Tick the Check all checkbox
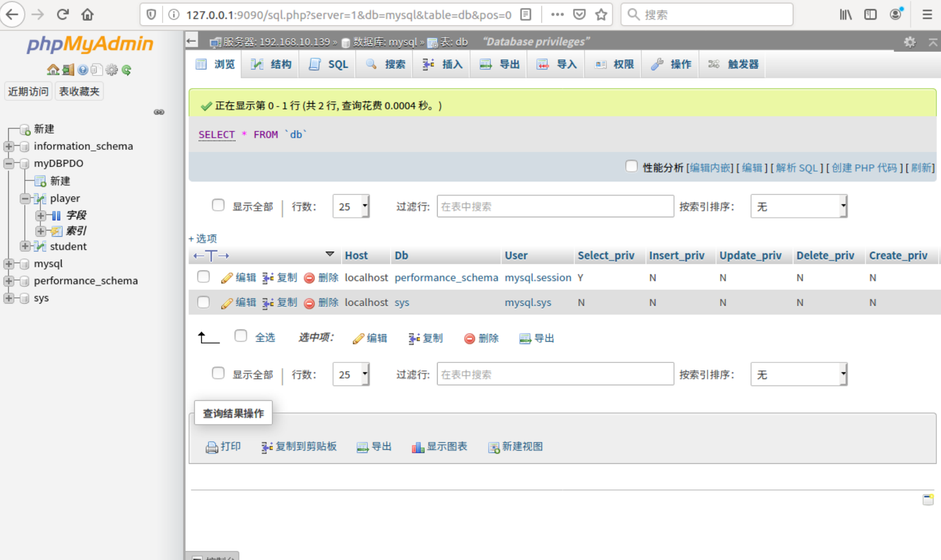The image size is (941, 560). point(241,336)
